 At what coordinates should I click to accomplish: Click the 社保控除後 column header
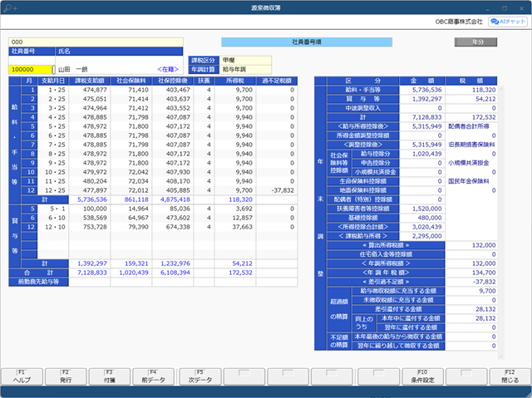tap(173, 81)
